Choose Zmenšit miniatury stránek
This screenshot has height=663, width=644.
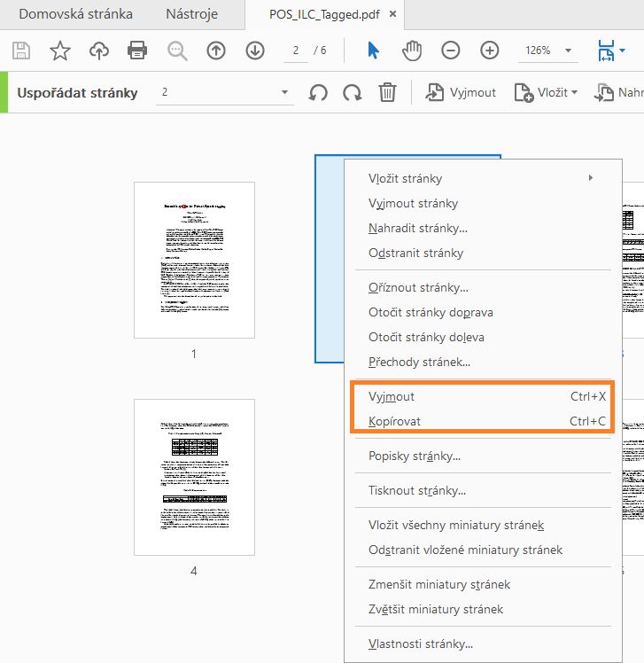click(x=483, y=585)
